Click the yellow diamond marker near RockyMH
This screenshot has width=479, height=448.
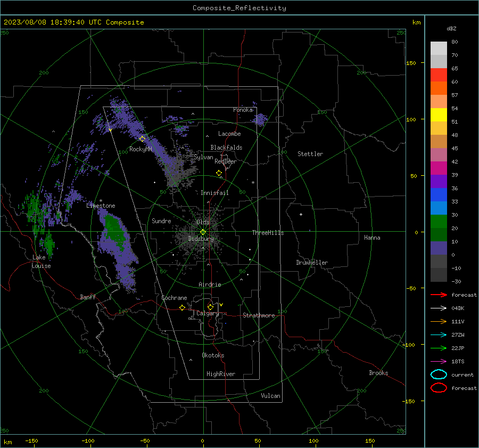[x=142, y=139]
